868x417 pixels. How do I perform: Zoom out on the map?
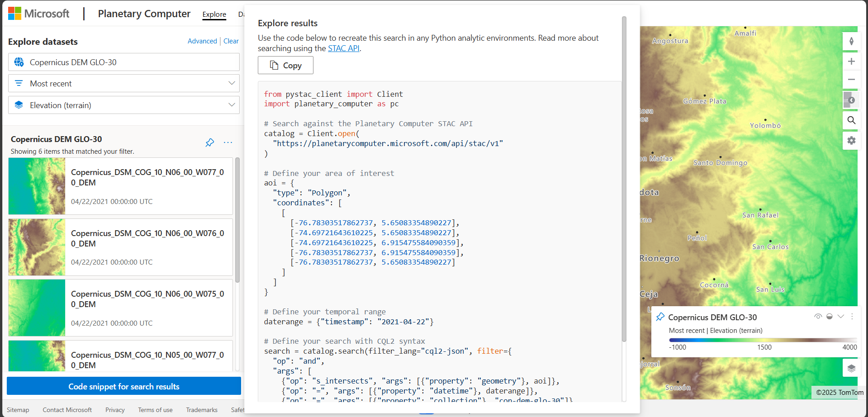coord(851,80)
